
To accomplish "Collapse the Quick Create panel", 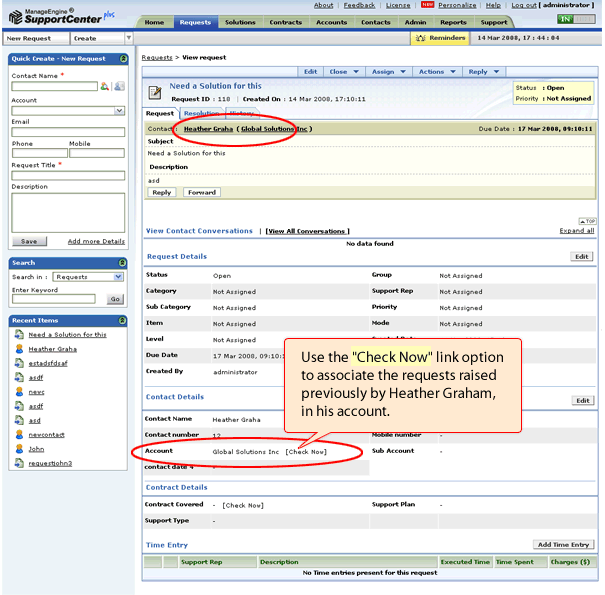I will pyautogui.click(x=123, y=59).
